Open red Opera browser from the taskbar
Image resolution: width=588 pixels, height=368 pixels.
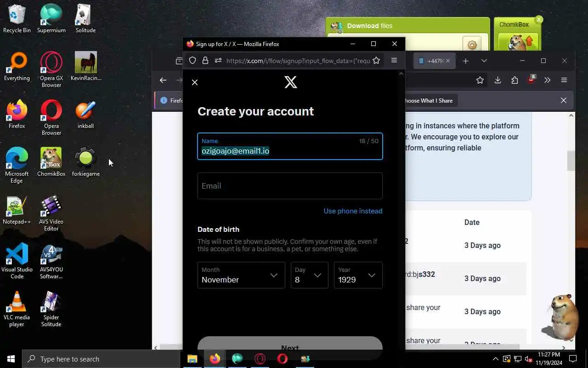pyautogui.click(x=283, y=359)
